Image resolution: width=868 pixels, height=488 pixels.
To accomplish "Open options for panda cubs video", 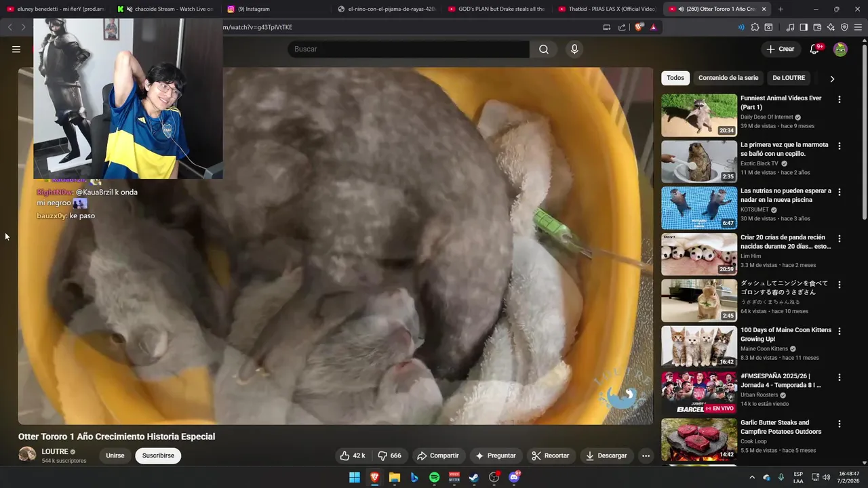I will tap(840, 239).
